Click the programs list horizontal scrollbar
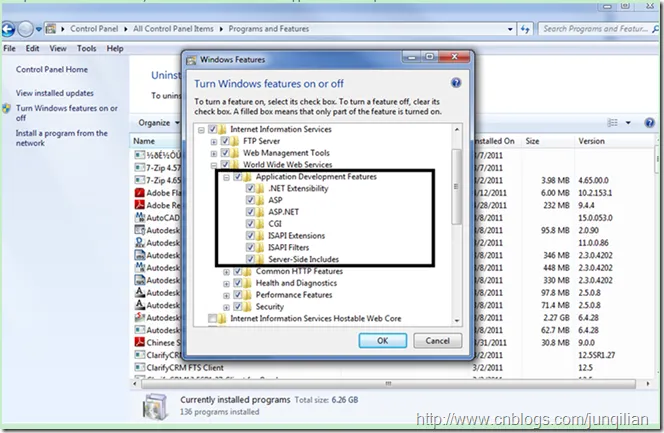This screenshot has height=433, width=664. coord(388,384)
